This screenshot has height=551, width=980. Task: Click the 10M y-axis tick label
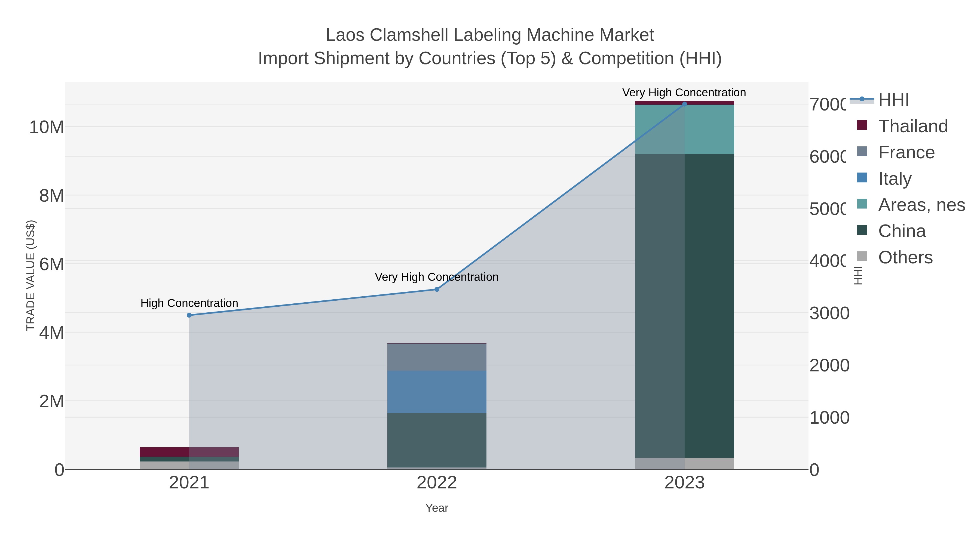[x=46, y=127]
